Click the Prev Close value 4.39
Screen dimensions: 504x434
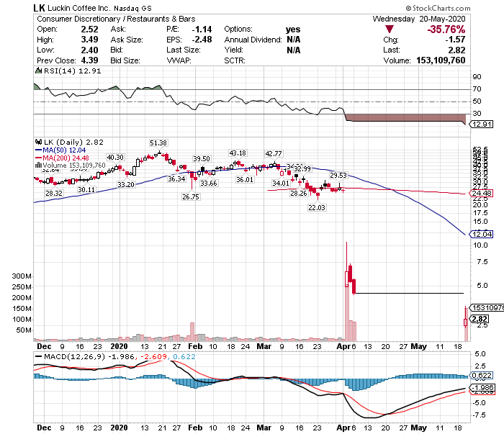coord(89,60)
